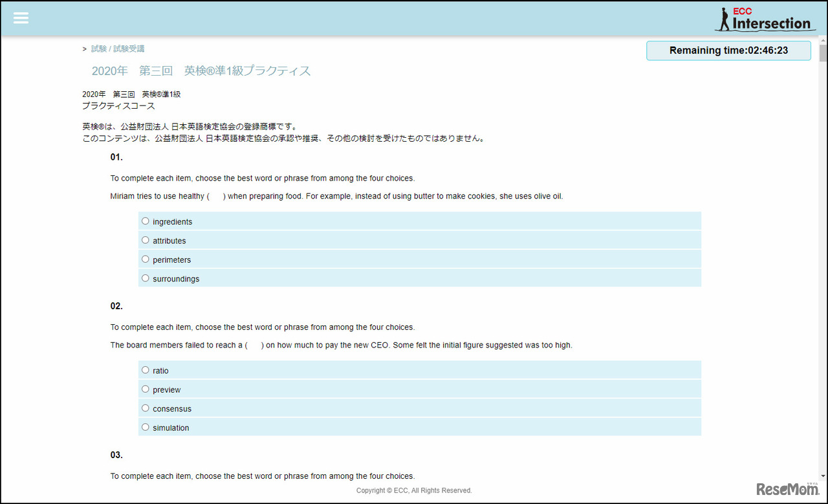
Task: Select 'ratio' for question 02
Action: 146,370
